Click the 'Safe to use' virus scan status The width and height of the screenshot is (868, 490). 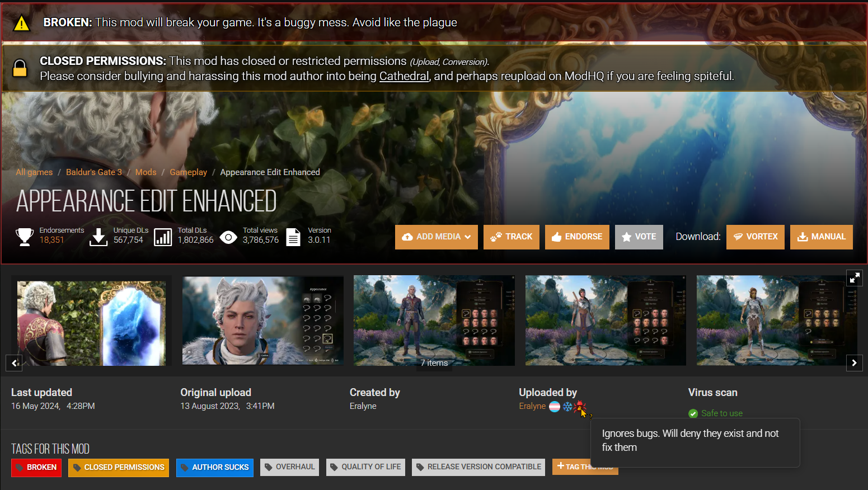(x=722, y=413)
